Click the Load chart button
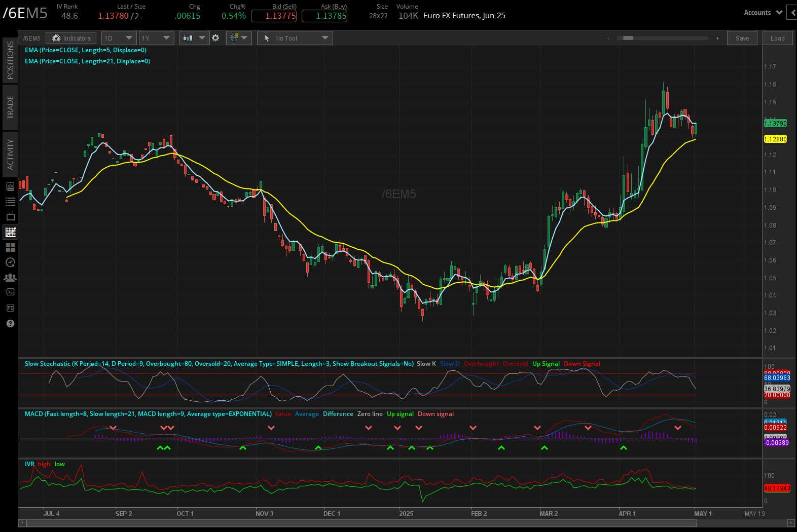The width and height of the screenshot is (797, 532). tap(777, 38)
